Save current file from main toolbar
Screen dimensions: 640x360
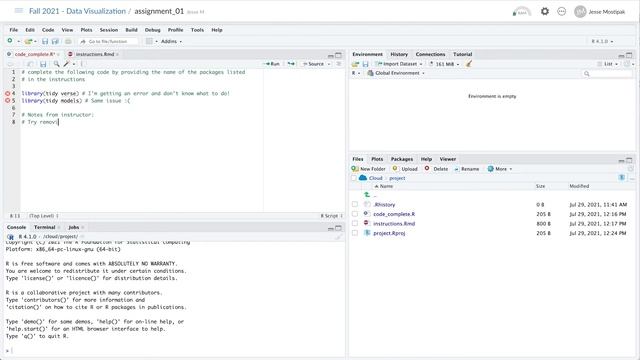tap(45, 41)
